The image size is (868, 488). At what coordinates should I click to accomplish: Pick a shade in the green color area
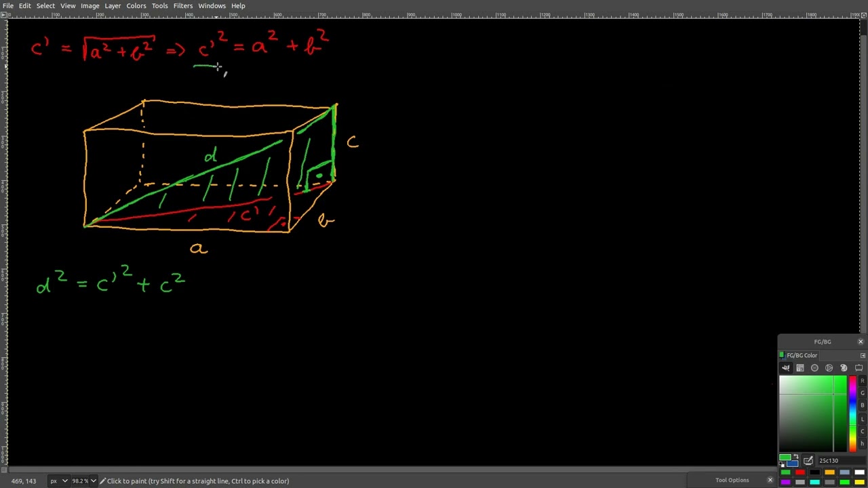point(813,413)
